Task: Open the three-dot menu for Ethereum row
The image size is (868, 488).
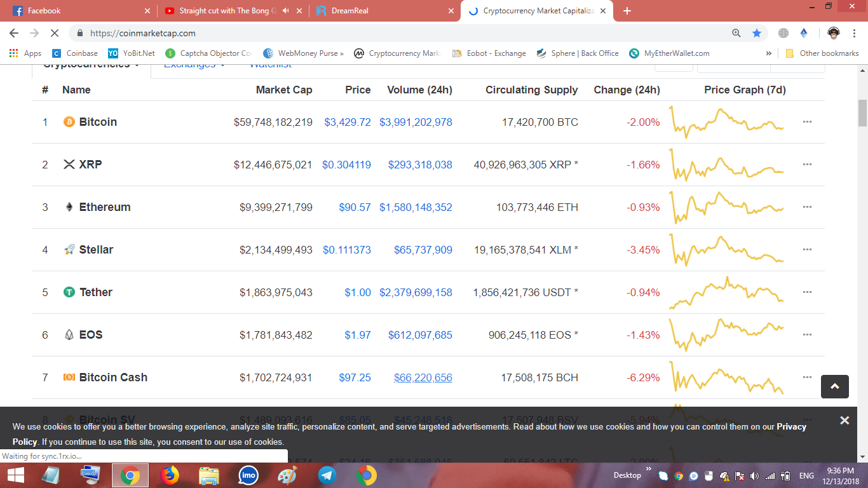Action: [807, 207]
